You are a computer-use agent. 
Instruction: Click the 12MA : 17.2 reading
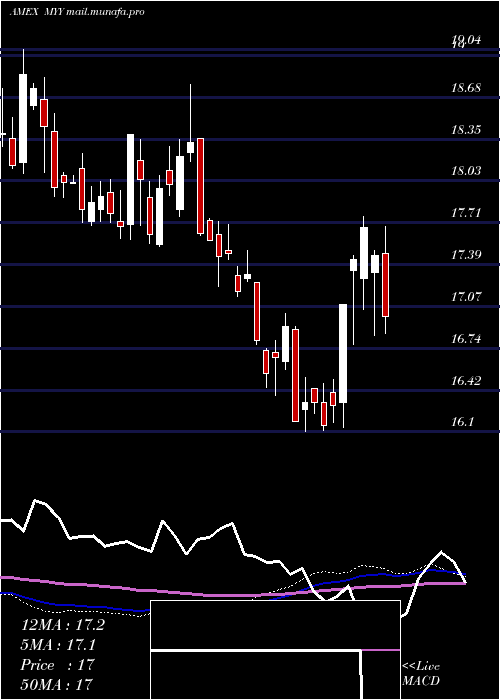tap(63, 625)
